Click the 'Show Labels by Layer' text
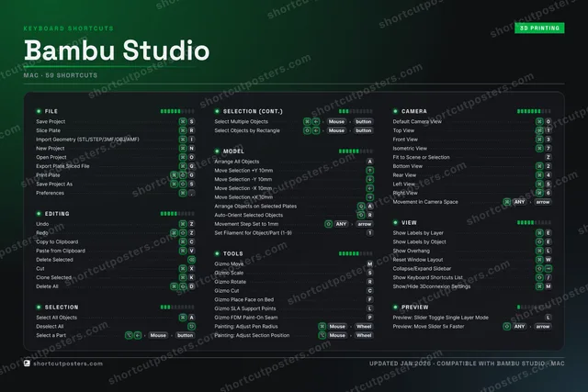The image size is (588, 392). point(418,233)
